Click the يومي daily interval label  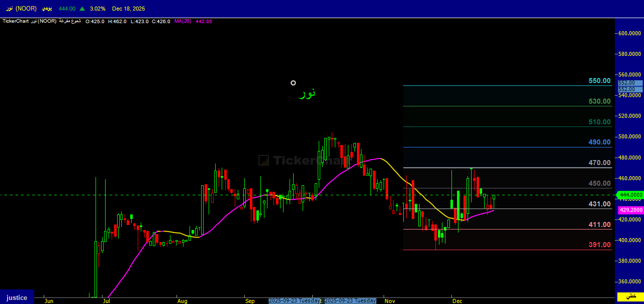tap(47, 9)
